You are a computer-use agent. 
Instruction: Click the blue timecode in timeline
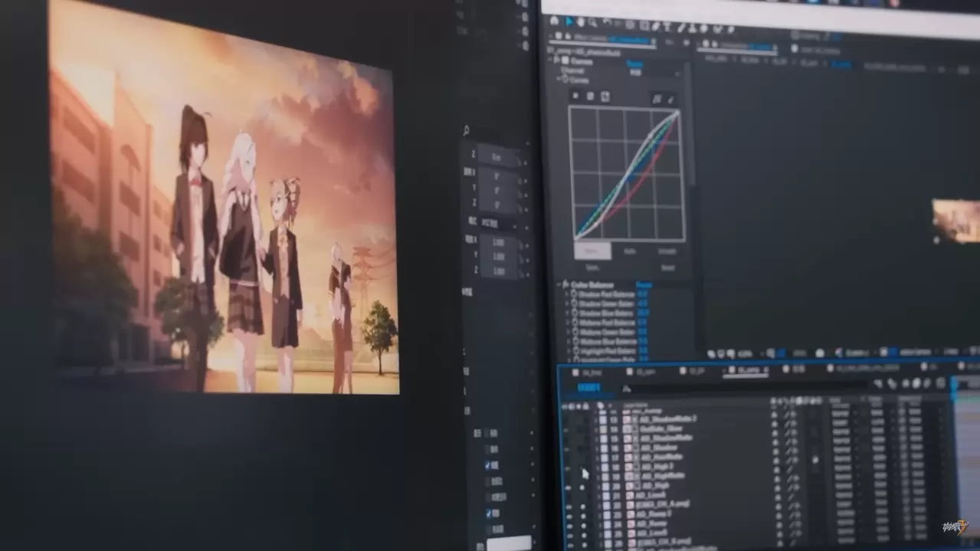pyautogui.click(x=588, y=388)
